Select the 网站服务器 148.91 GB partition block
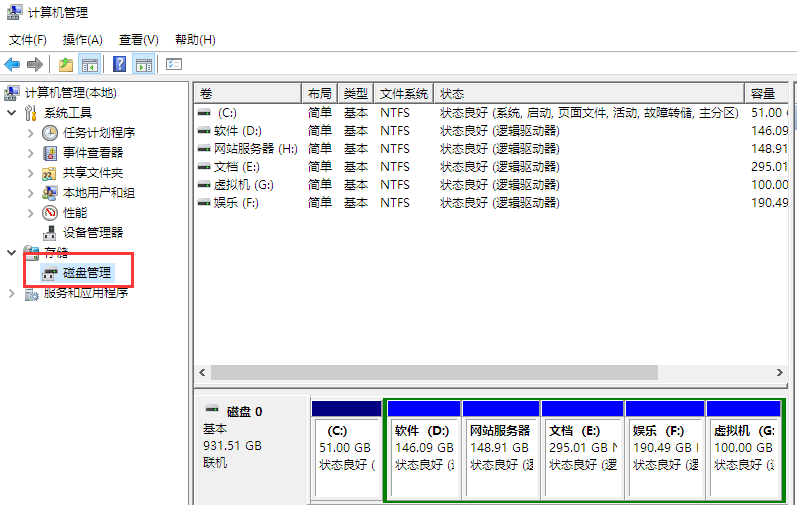 click(501, 450)
